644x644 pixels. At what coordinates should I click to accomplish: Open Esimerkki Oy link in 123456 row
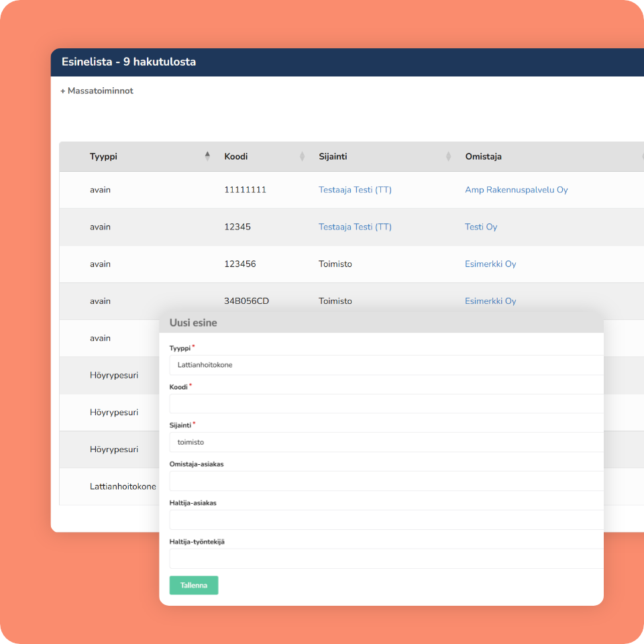point(490,264)
